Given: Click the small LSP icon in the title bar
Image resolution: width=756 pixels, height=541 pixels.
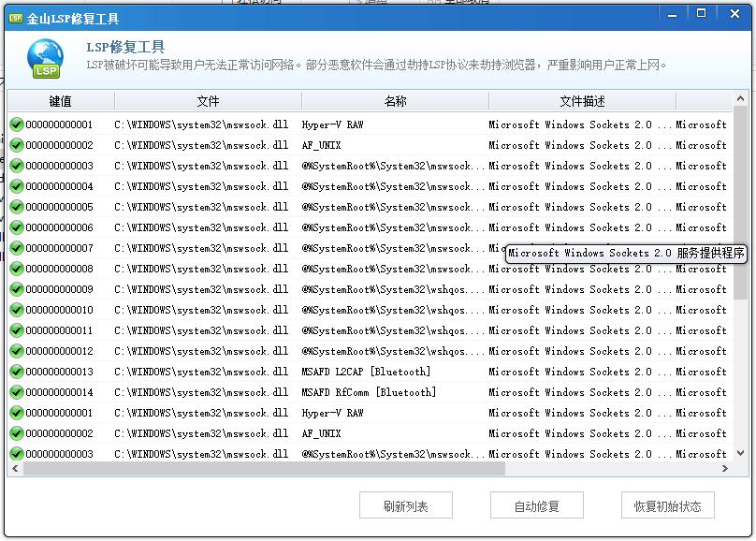Looking at the screenshot, I should (15, 19).
